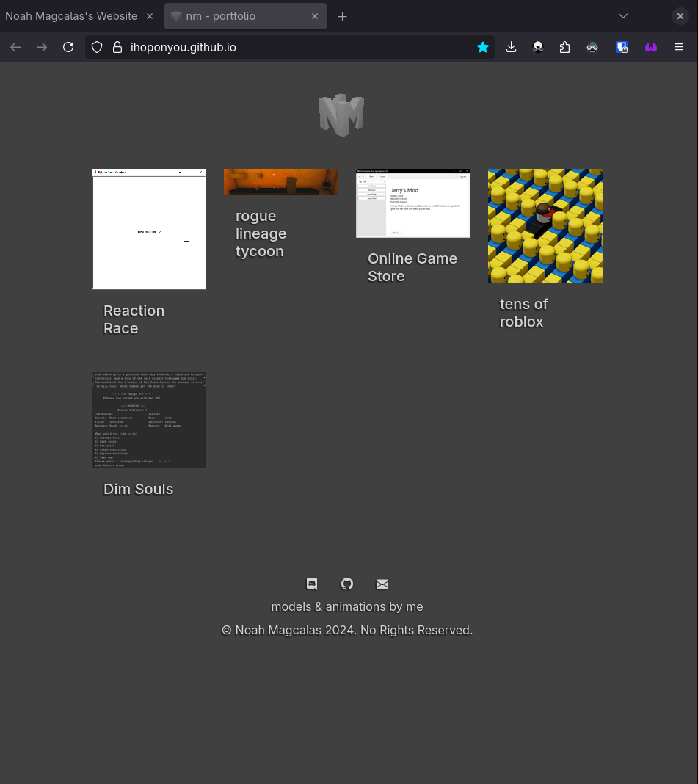Screen dimensions: 698x784
Task: Open the Firefox extensions panel
Action: coord(564,46)
